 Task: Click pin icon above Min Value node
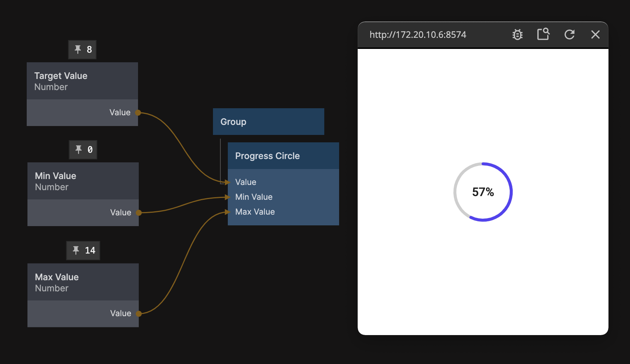pos(79,149)
